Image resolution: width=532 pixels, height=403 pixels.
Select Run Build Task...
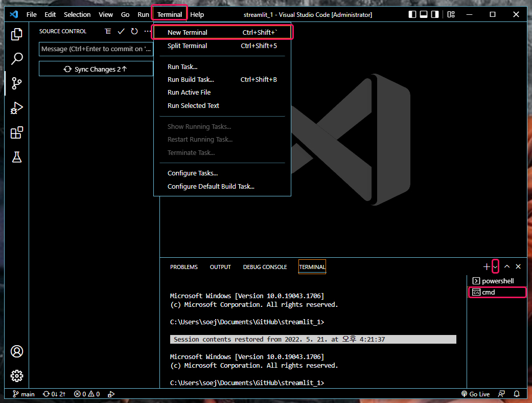point(222,79)
